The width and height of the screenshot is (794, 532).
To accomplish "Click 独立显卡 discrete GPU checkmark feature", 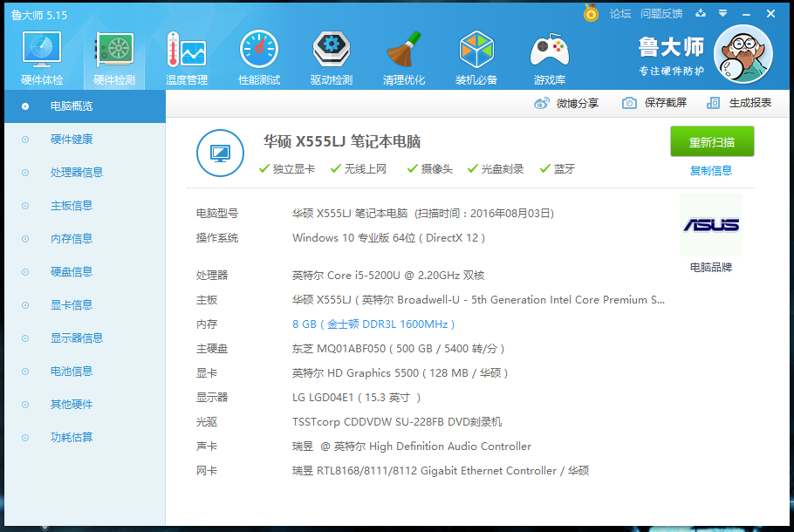I will [x=286, y=169].
